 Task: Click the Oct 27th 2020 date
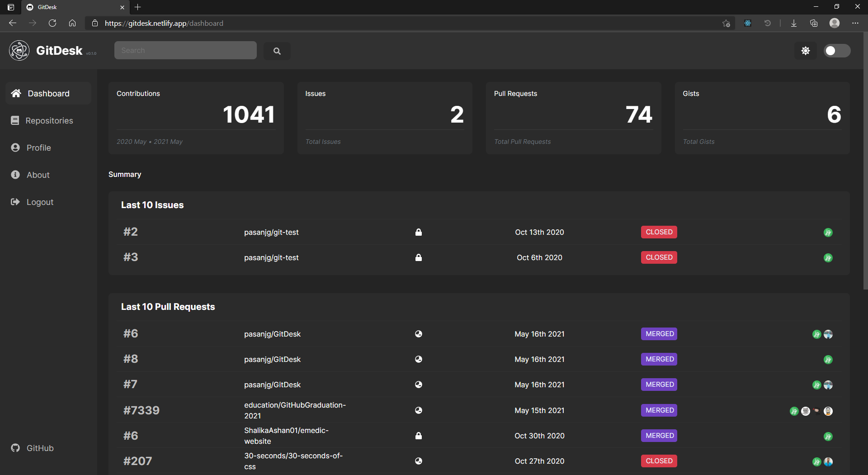pyautogui.click(x=539, y=461)
